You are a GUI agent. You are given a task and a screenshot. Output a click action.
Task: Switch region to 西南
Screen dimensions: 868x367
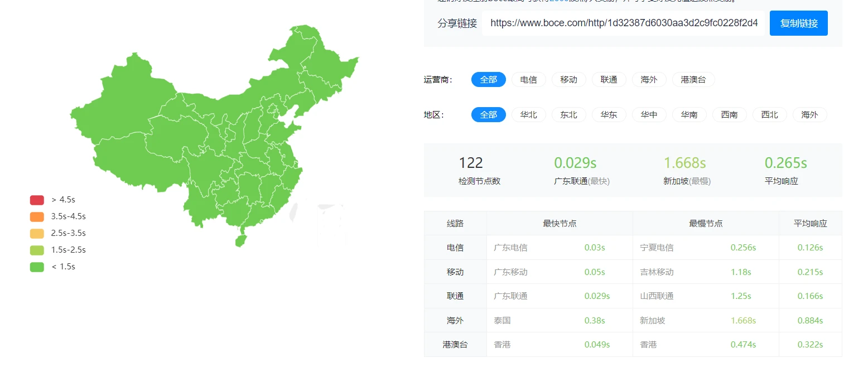(x=729, y=115)
